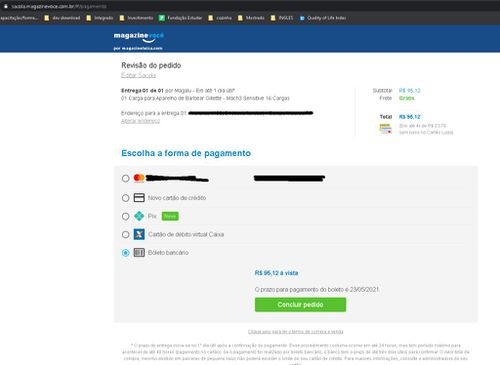500x365 pixels.
Task: Click the green Concluir pedido button
Action: (300, 305)
